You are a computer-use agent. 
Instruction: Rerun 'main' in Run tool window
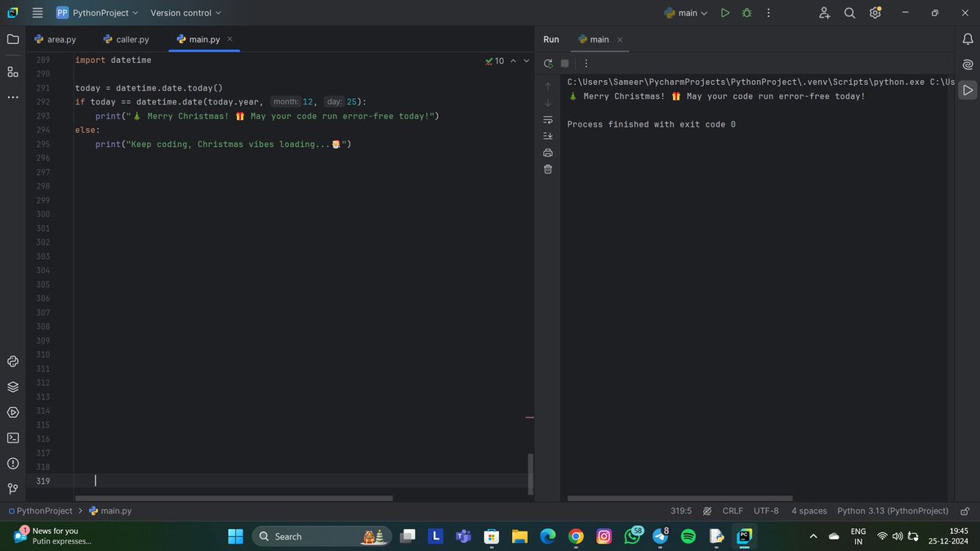[x=548, y=64]
